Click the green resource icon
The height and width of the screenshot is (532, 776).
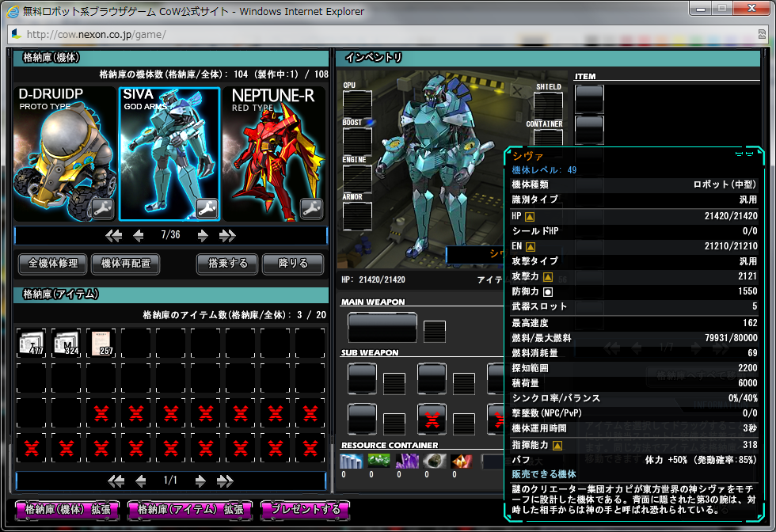(x=378, y=462)
